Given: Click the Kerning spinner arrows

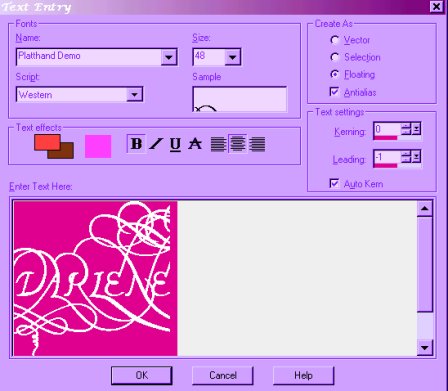Looking at the screenshot, I should tap(406, 129).
